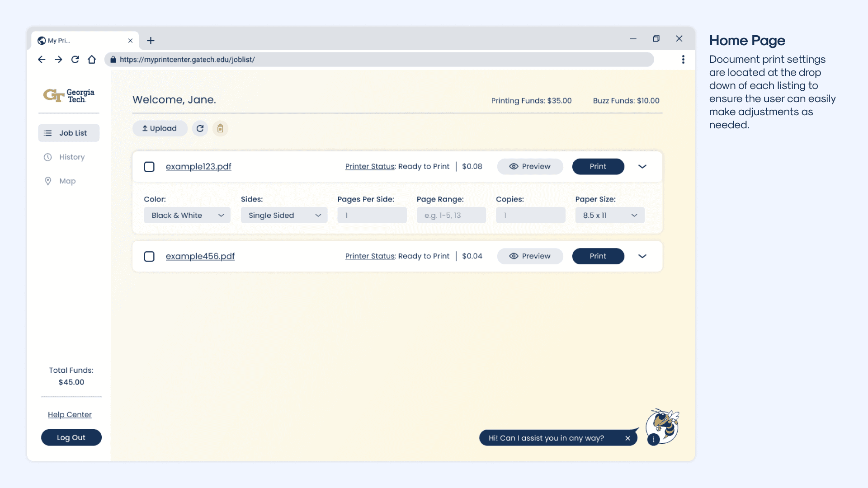
Task: Open the Color dropdown
Action: coord(187,215)
